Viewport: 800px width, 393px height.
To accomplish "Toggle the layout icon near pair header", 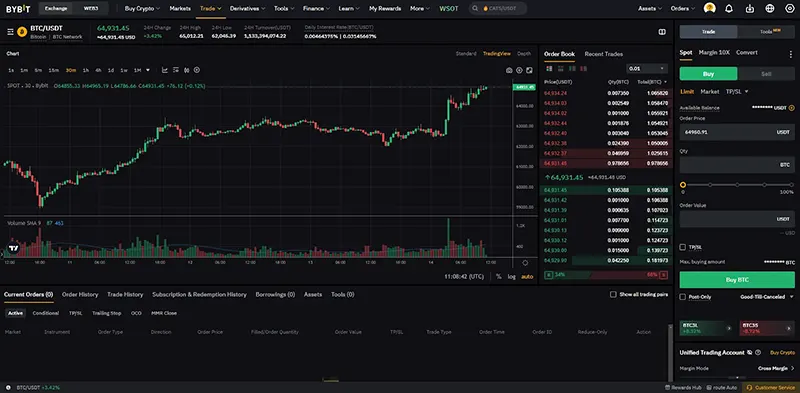I will click(662, 32).
